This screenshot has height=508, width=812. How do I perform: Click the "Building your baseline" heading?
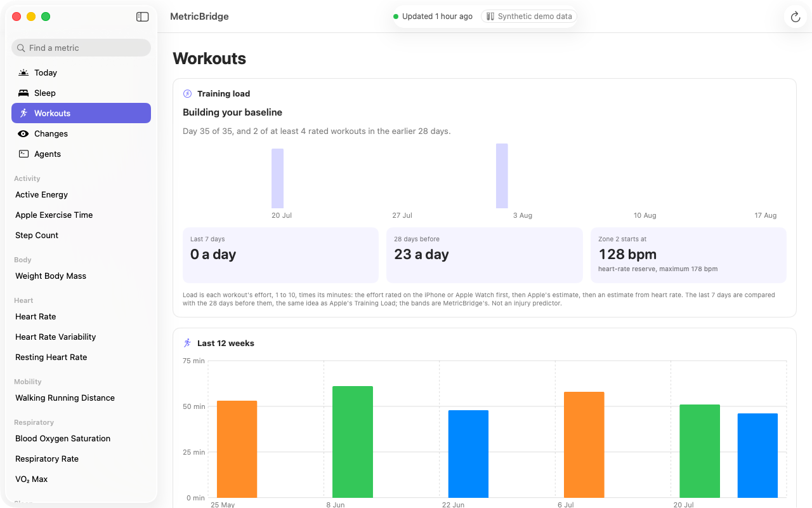[x=232, y=112]
